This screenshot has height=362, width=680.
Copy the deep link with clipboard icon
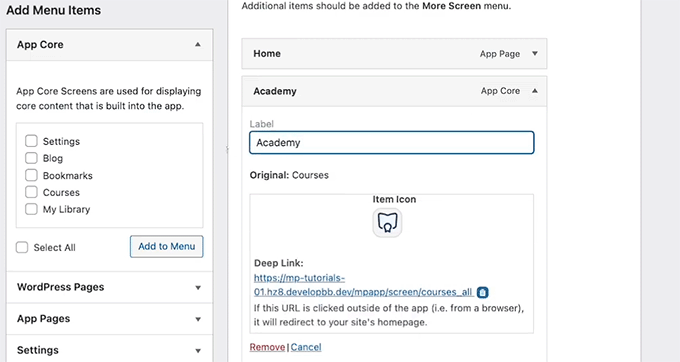click(x=483, y=293)
